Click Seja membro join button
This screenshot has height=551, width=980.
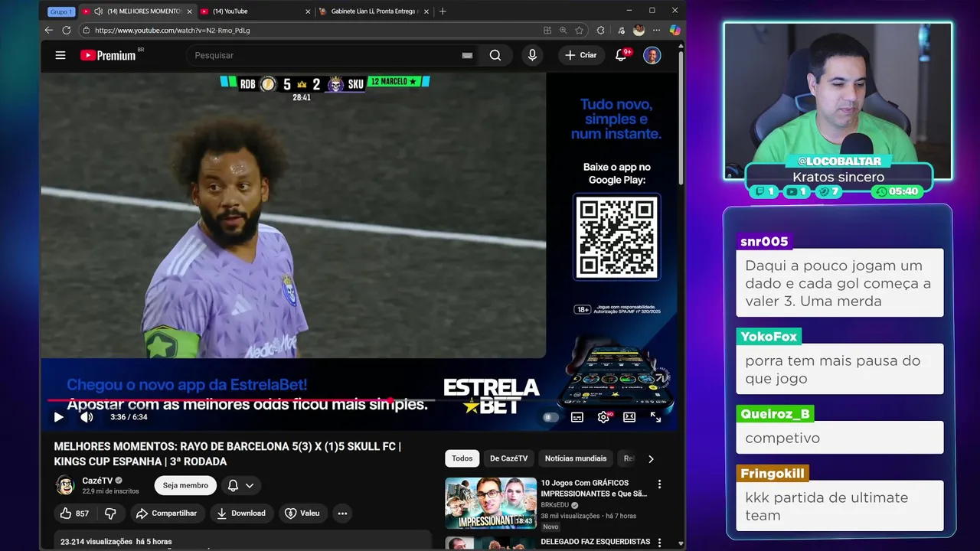[185, 485]
